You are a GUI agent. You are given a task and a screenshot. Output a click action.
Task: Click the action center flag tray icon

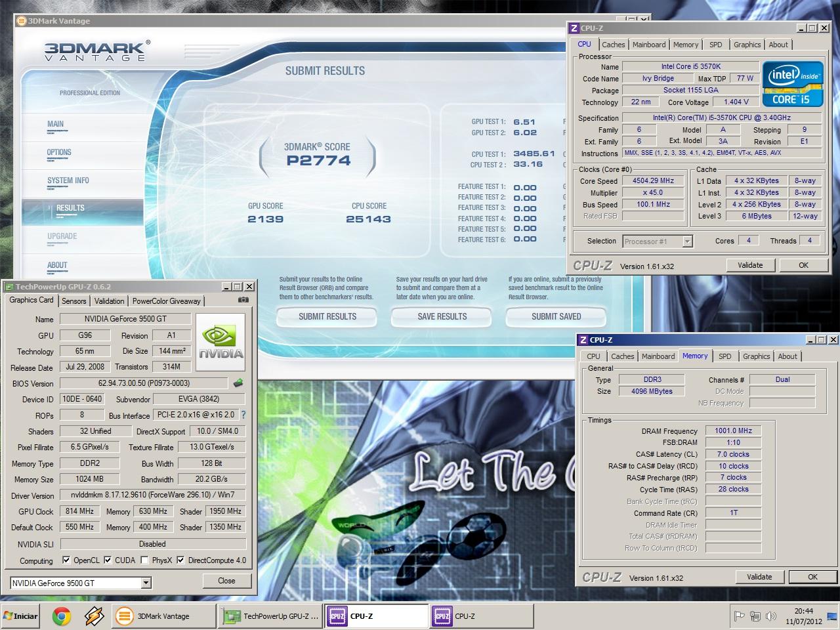click(x=738, y=616)
